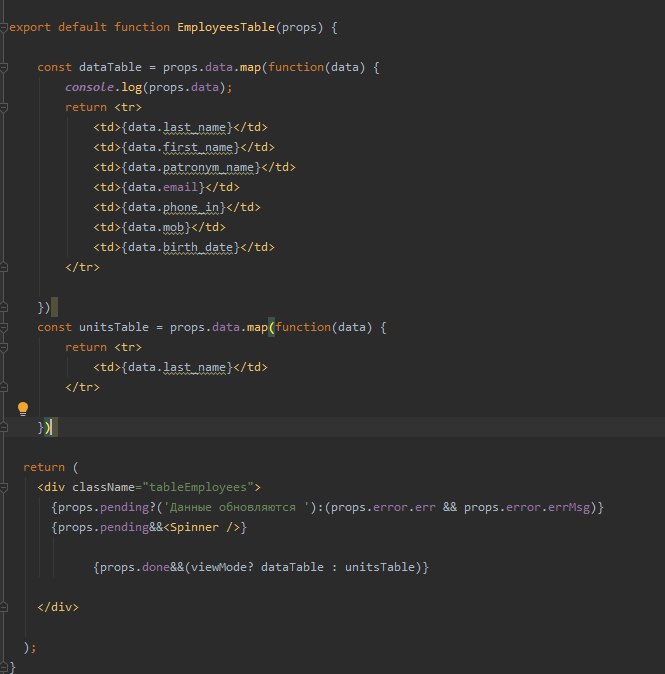Click dataTable in the viewMode ternary
Screen dimensions: 665x674
click(x=292, y=567)
